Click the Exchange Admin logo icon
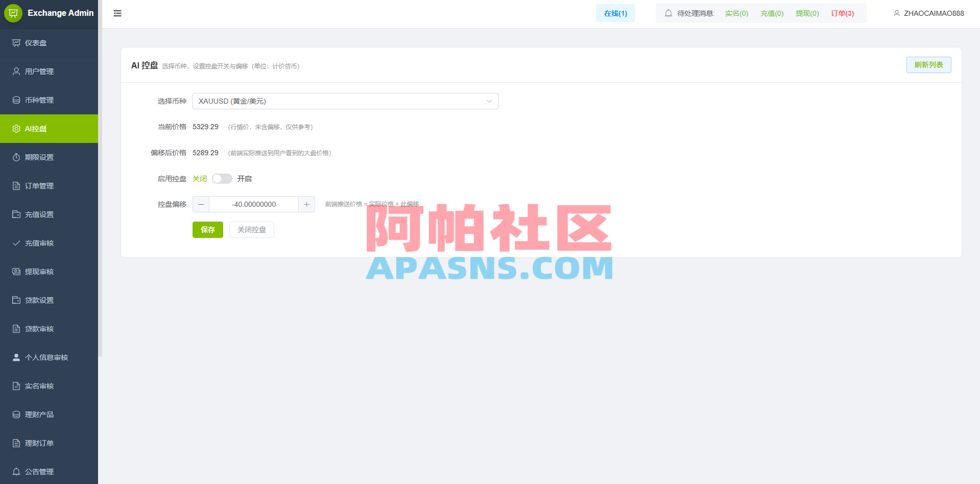Viewport: 980px width, 484px height. click(x=13, y=13)
